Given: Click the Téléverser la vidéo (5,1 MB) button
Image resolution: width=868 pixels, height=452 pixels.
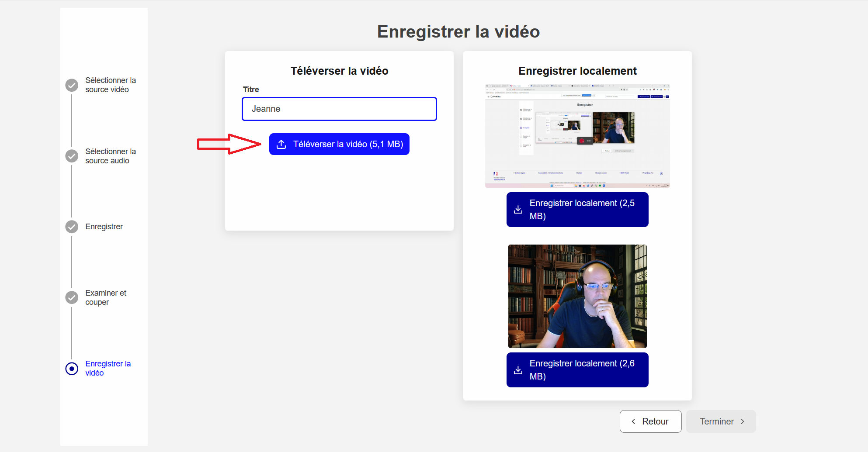Looking at the screenshot, I should click(x=339, y=144).
